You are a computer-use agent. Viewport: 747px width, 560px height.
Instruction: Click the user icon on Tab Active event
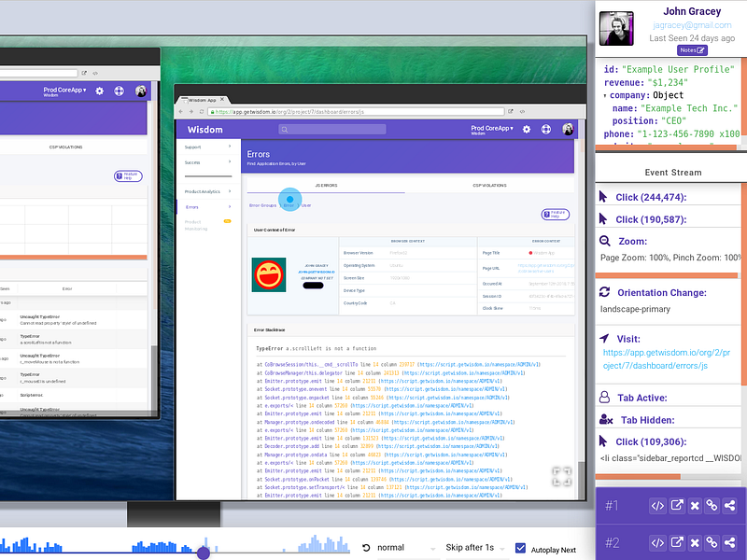[x=604, y=398]
